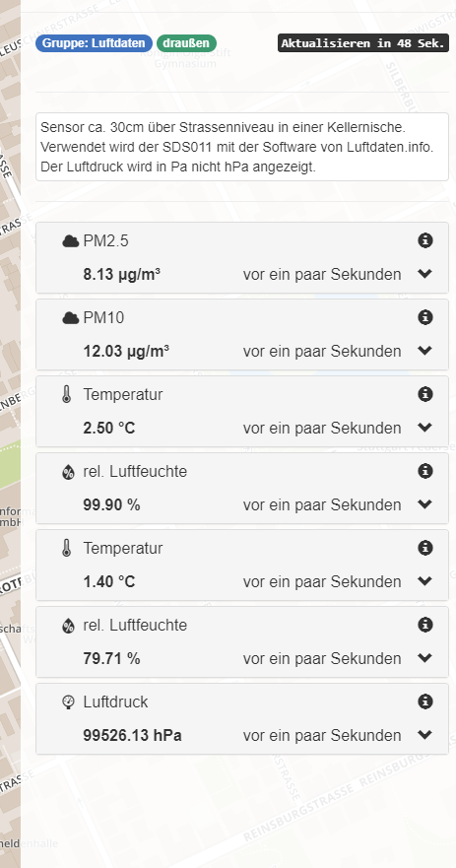The image size is (456, 868).
Task: Show info for 99.90 % Luftfeuchte card
Action: pyautogui.click(x=425, y=471)
